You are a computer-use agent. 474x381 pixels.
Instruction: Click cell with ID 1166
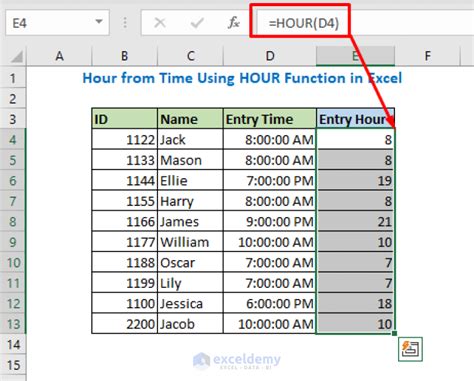pyautogui.click(x=124, y=222)
